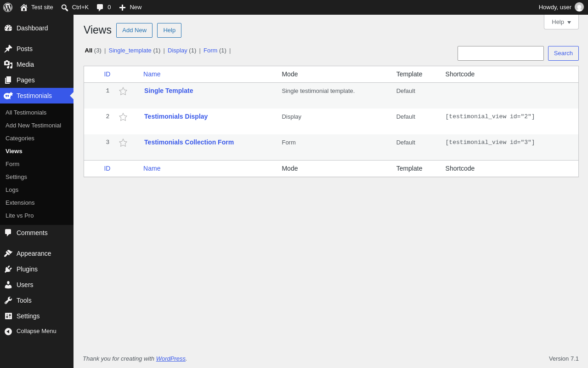This screenshot has height=368, width=588.
Task: Filter views by Single_template
Action: pos(130,51)
